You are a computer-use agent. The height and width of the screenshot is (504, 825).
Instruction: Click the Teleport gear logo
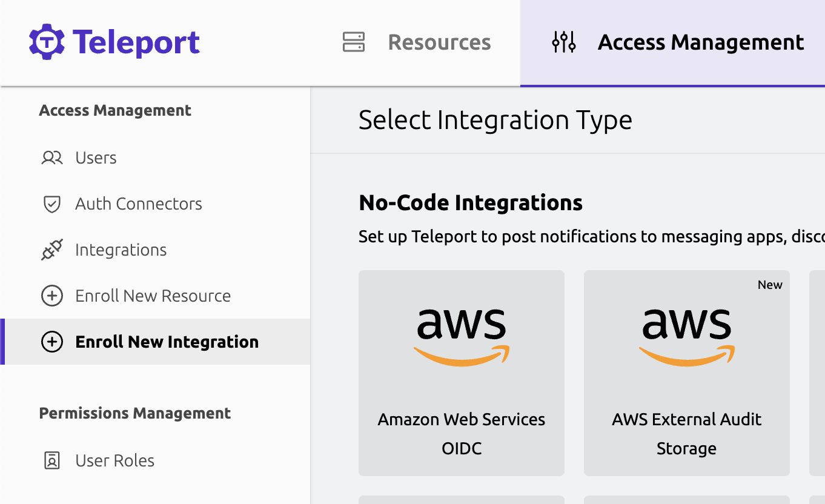pyautogui.click(x=48, y=41)
